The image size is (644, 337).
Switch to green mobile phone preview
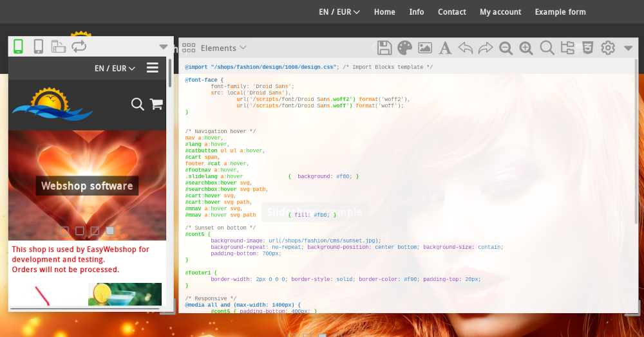(x=18, y=46)
